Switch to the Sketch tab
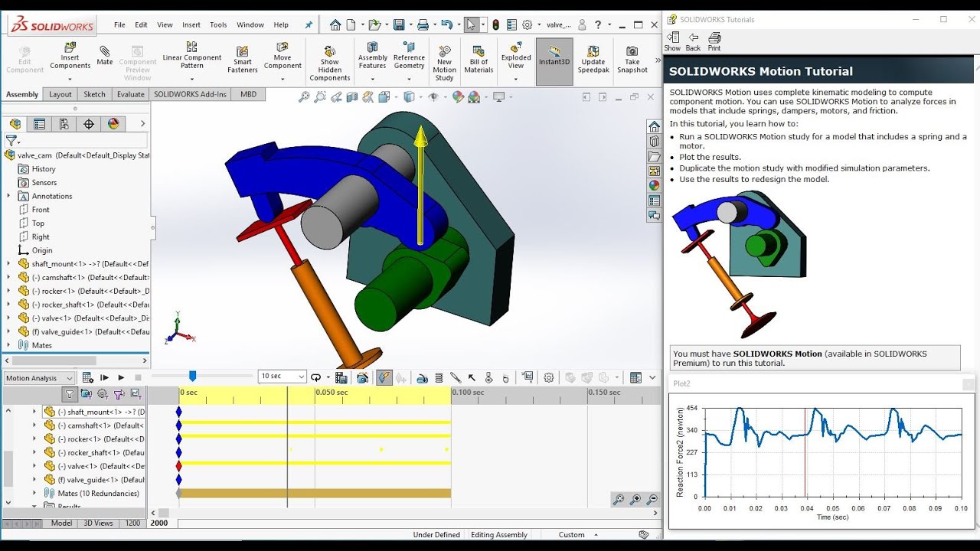The width and height of the screenshot is (980, 551). [94, 95]
